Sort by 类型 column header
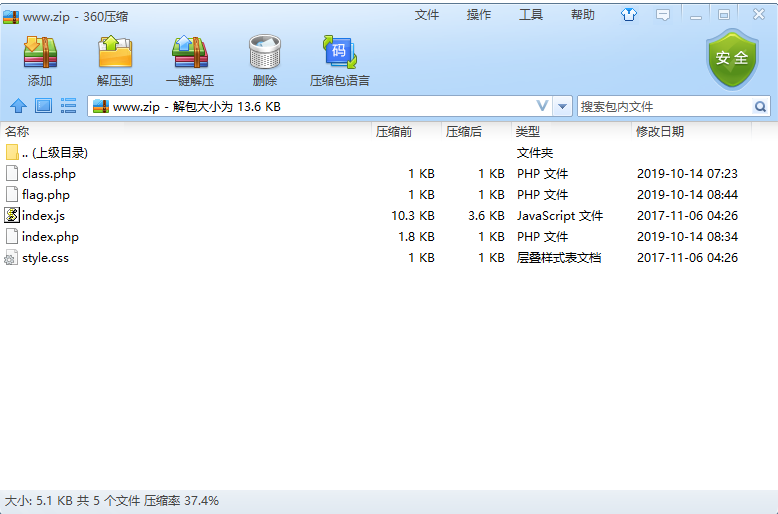 (x=572, y=131)
